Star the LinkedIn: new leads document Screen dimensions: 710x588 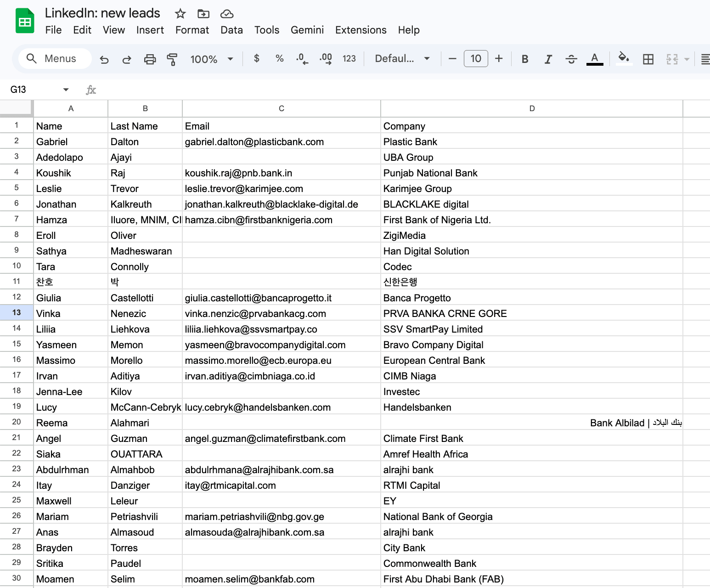pyautogui.click(x=180, y=14)
